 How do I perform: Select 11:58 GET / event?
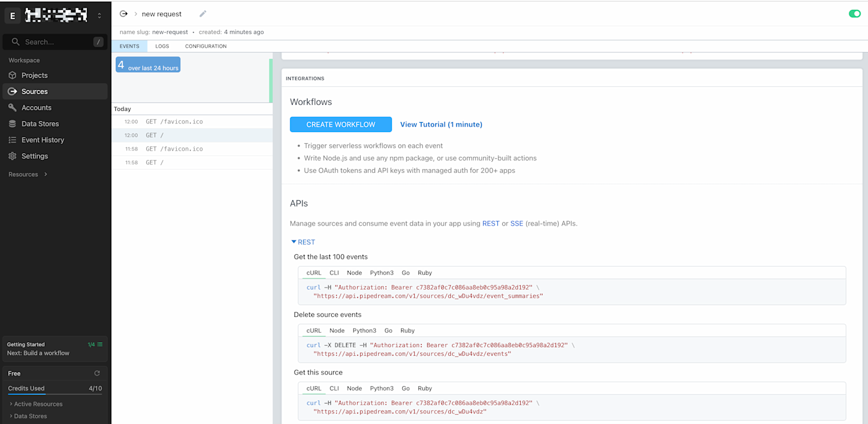pos(192,162)
